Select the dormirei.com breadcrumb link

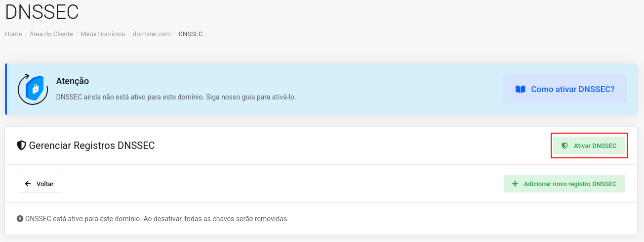152,34
